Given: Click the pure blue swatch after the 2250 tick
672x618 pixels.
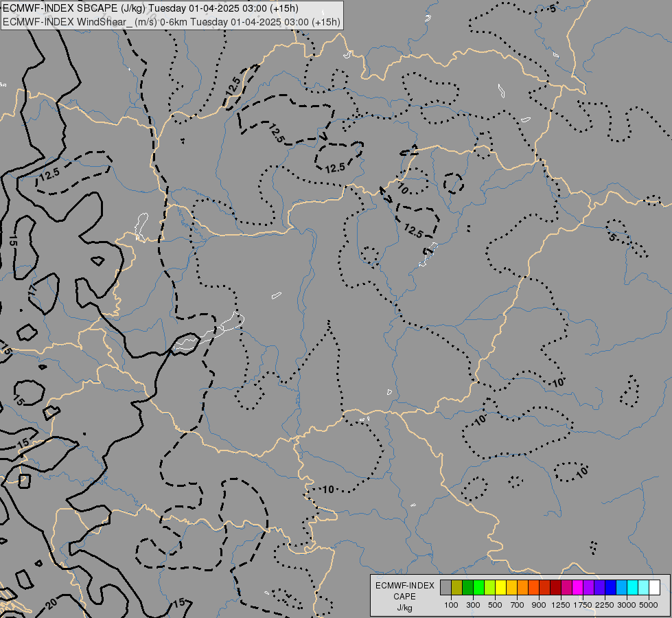Looking at the screenshot, I should coord(610,588).
